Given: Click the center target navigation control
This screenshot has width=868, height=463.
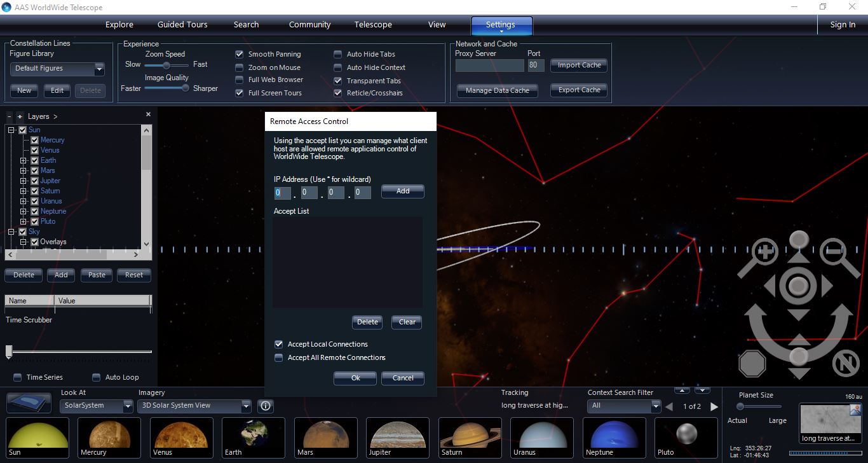Looking at the screenshot, I should pos(799,286).
